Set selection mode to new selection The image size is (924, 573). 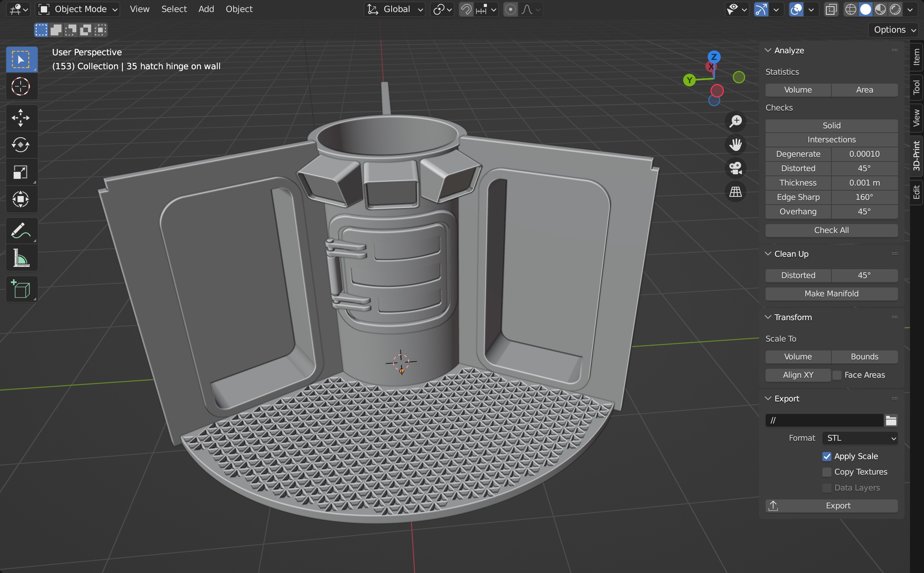(x=41, y=30)
